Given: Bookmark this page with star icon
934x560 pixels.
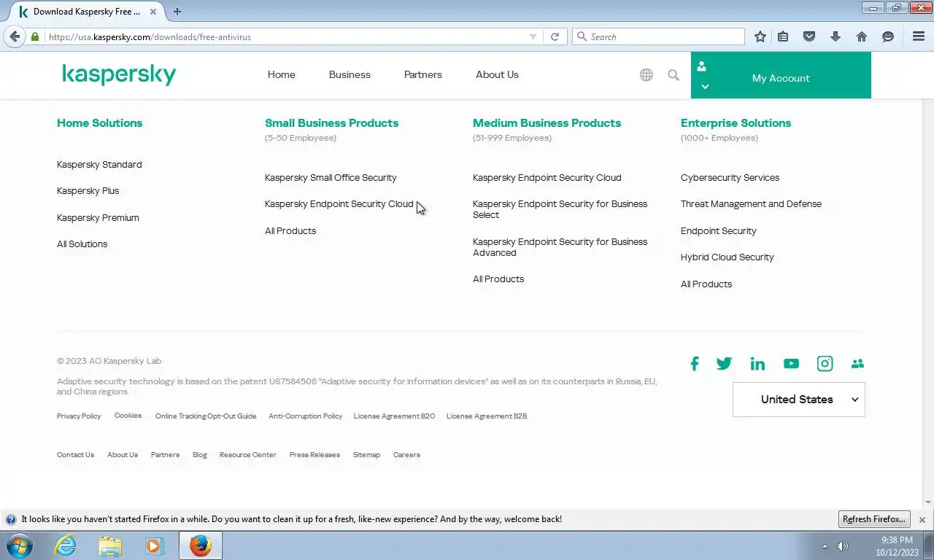Looking at the screenshot, I should coord(760,36).
